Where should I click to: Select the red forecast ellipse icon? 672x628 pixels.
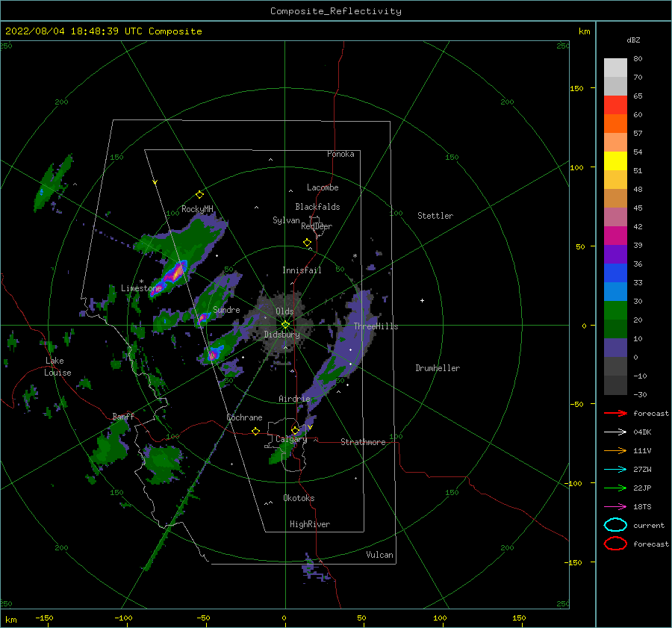(x=615, y=544)
